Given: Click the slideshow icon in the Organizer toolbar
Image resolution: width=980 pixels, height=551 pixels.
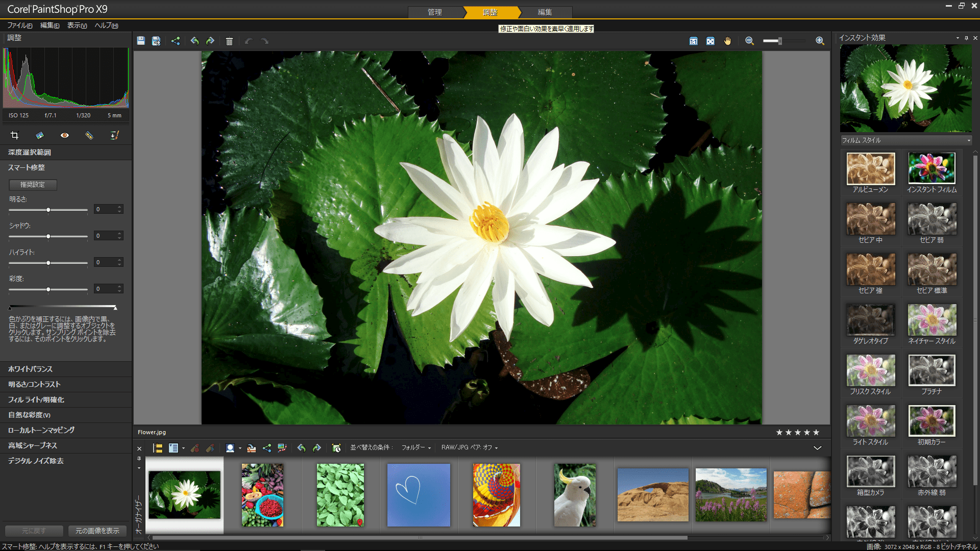Looking at the screenshot, I should tap(282, 448).
